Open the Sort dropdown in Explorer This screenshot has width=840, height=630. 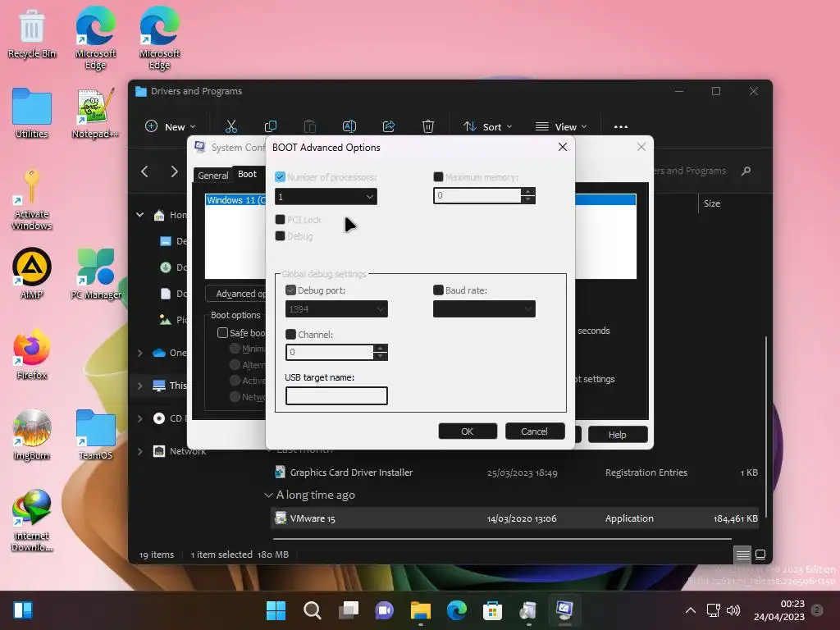coord(488,127)
